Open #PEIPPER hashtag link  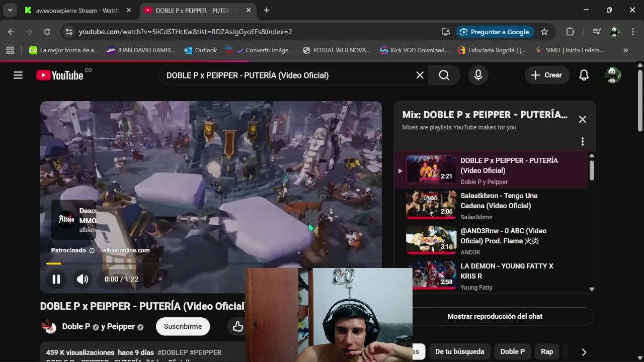[206, 352]
